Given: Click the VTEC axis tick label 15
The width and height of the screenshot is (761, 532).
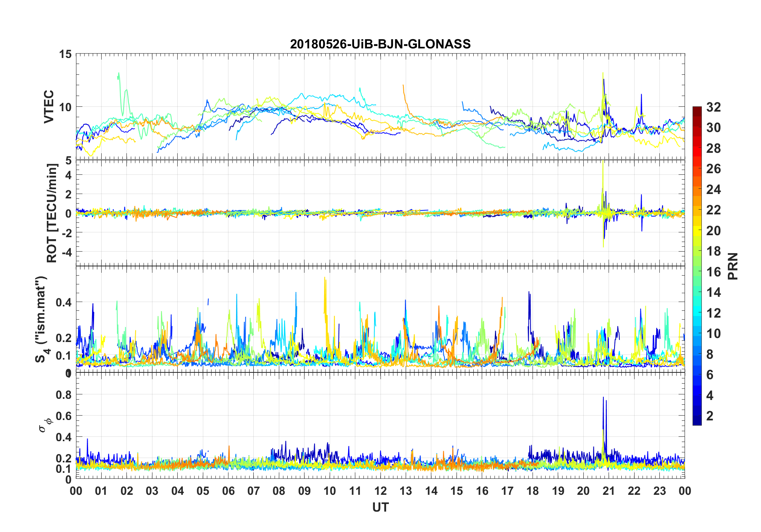Looking at the screenshot, I should pos(65,54).
